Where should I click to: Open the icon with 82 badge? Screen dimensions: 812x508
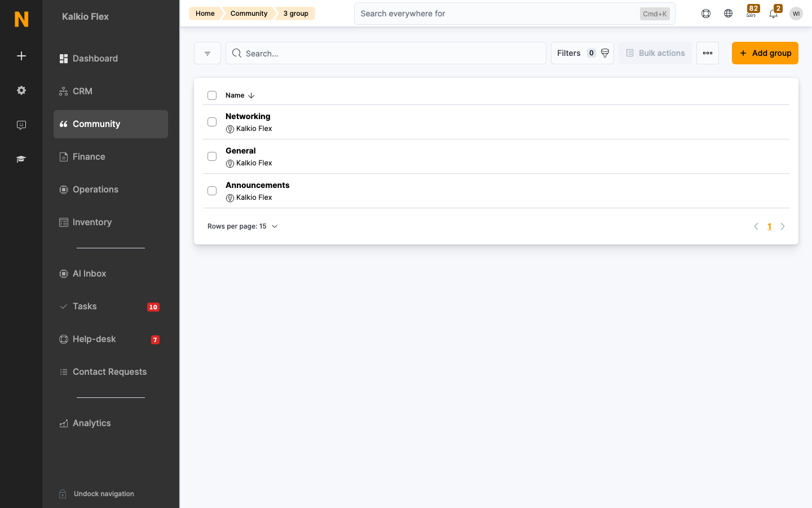coord(752,12)
